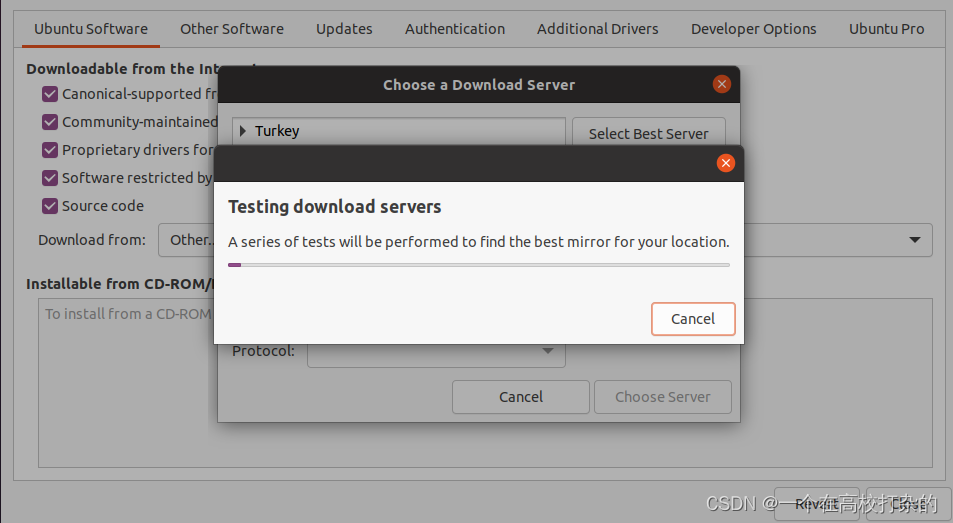
Task: Cancel the download server testing
Action: pyautogui.click(x=693, y=319)
